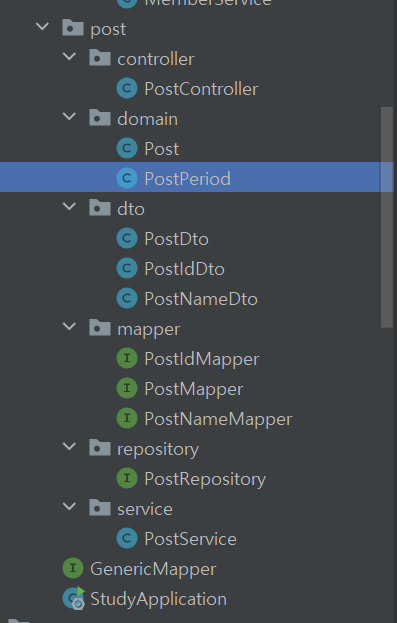This screenshot has height=623, width=397.
Task: Click the dto folder icon
Action: tap(100, 208)
